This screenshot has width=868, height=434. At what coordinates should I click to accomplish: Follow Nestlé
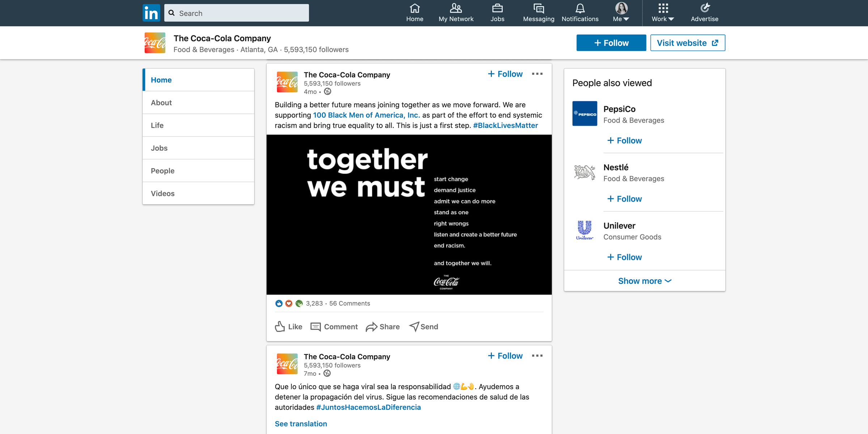(x=625, y=199)
